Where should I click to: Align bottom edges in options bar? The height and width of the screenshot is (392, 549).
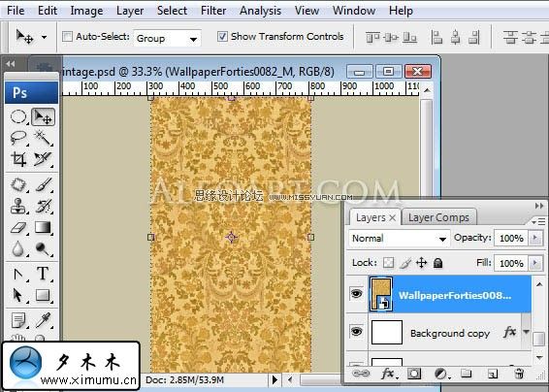pyautogui.click(x=409, y=37)
